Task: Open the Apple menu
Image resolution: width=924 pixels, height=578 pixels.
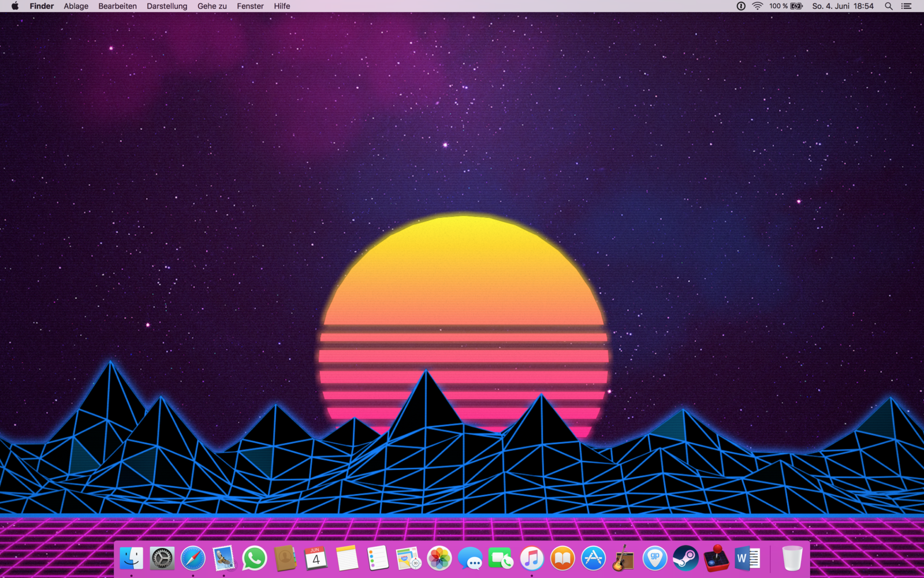Action: pos(15,6)
